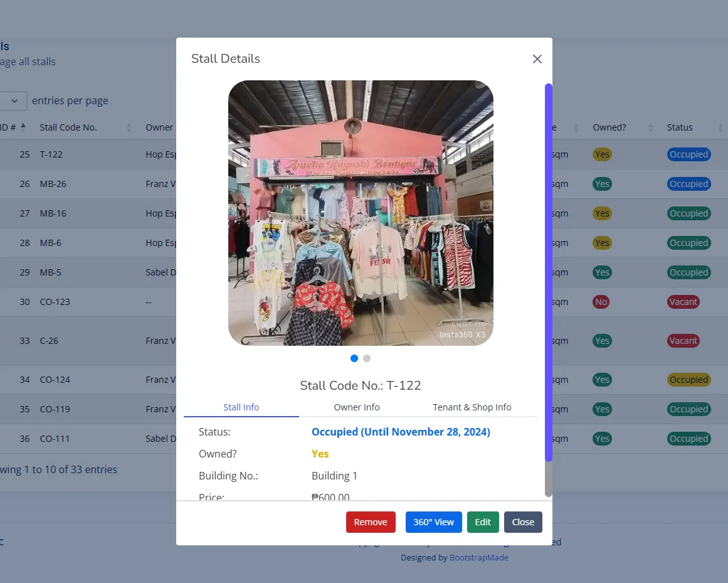
Task: Click stall code CO-119 cell
Action: tap(55, 409)
